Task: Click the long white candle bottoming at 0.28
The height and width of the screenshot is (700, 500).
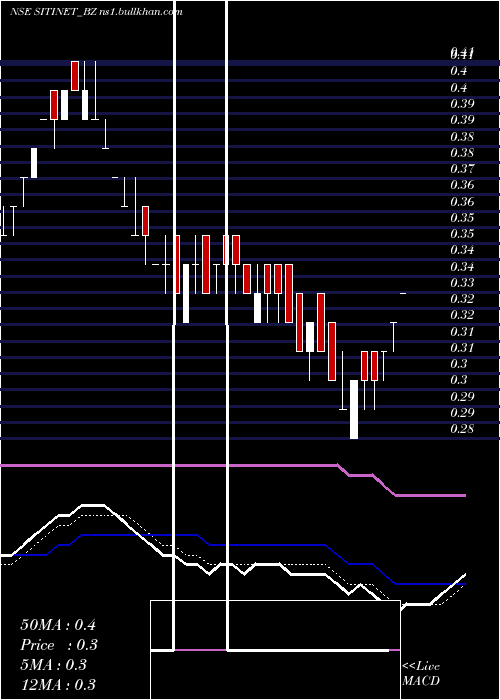Action: click(354, 409)
